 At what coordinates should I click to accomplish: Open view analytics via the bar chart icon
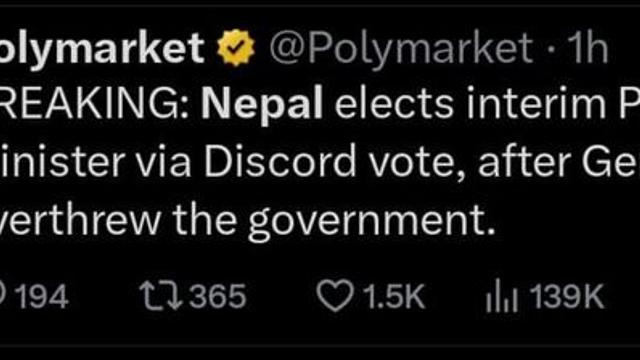coord(502,296)
